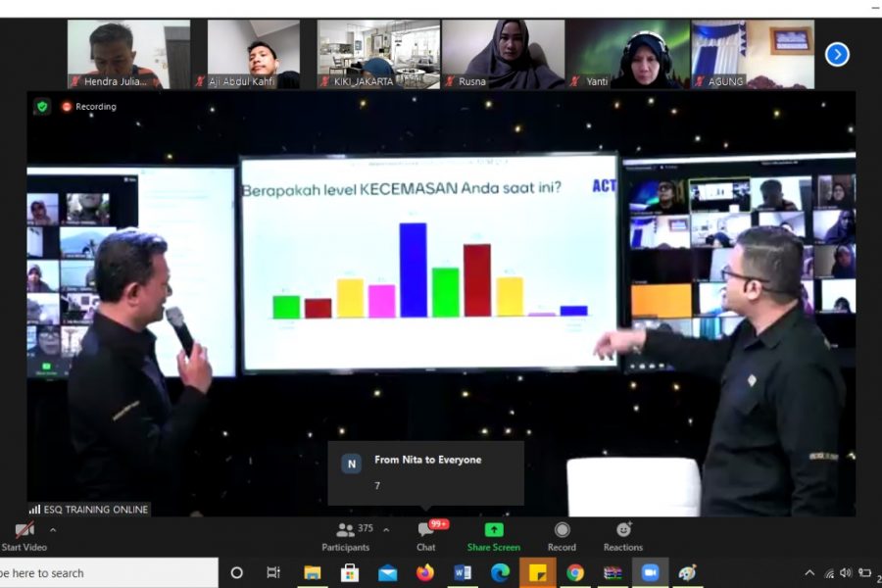Open the Participants panel
The height and width of the screenshot is (588, 882).
(x=346, y=535)
